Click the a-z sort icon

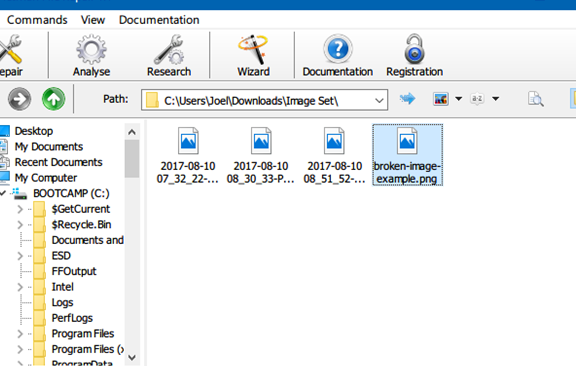[x=477, y=99]
